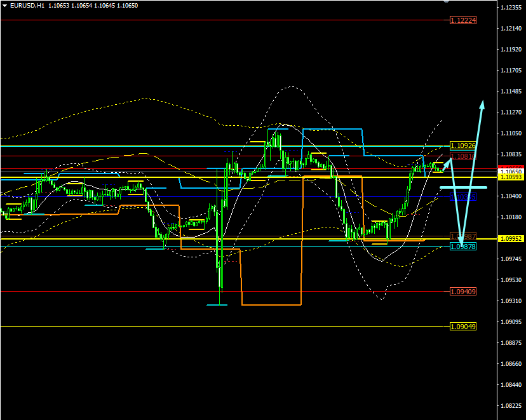Click the white 1.10650 current price tag
The image size is (526, 420).
511,172
